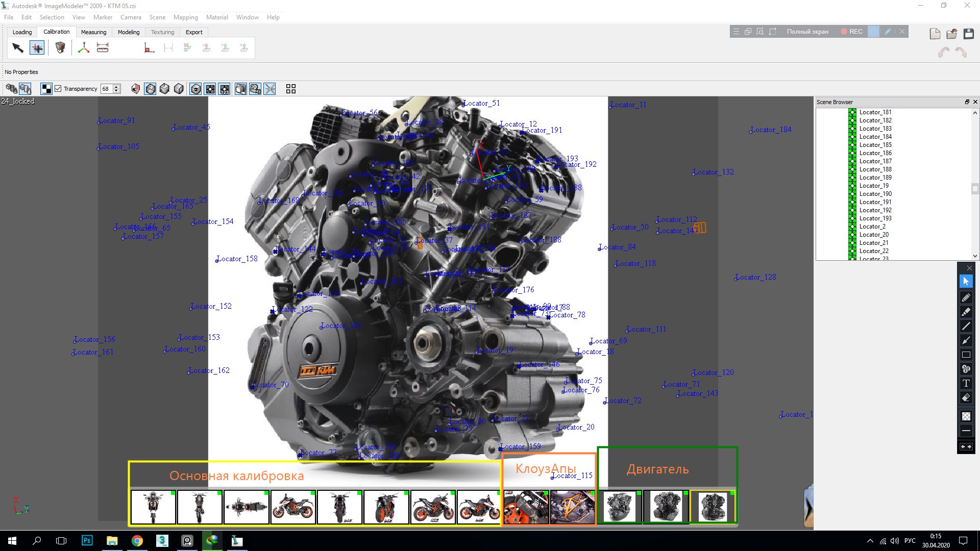Screen dimensions: 980x551
Task: Toggle the eye marker visibility icon
Action: click(195, 89)
